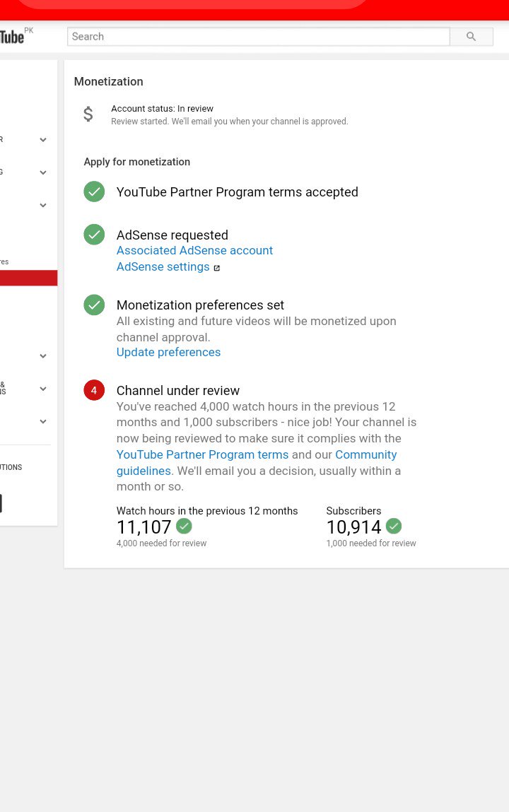Click the external link icon after AdSense settings
Screen dimensions: 509x812
pos(217,268)
